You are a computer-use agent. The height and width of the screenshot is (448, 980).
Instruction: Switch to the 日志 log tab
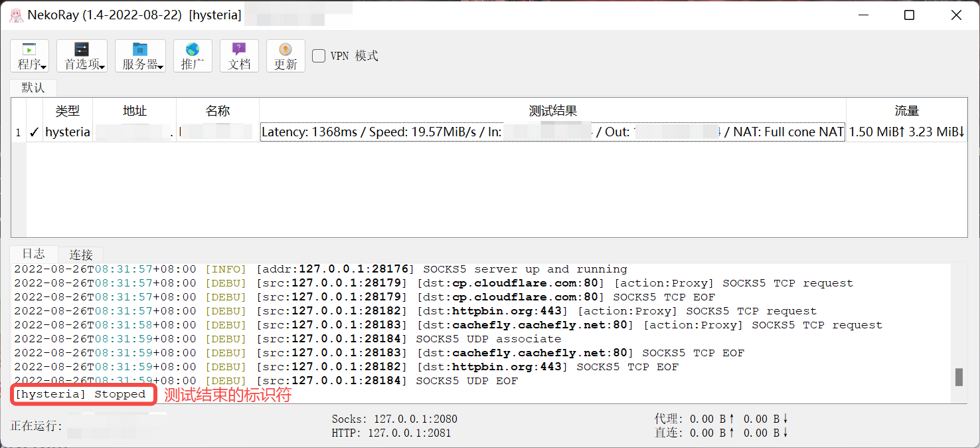click(33, 254)
